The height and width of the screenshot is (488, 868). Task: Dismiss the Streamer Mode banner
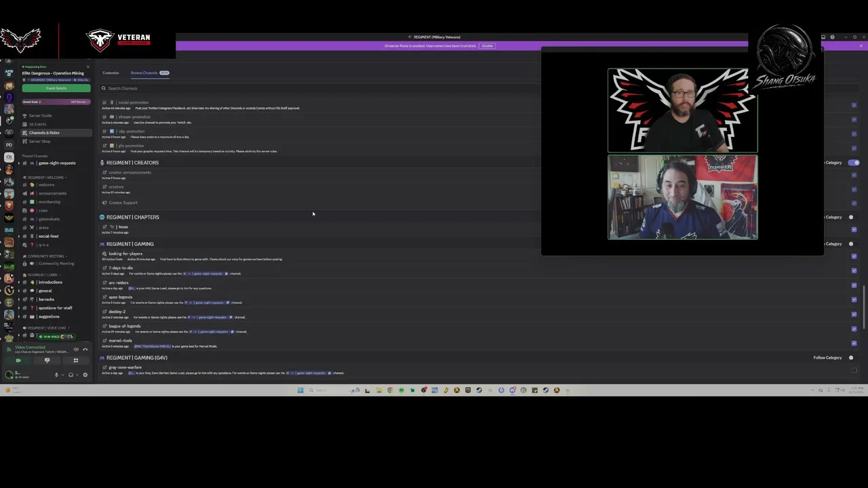point(861,46)
